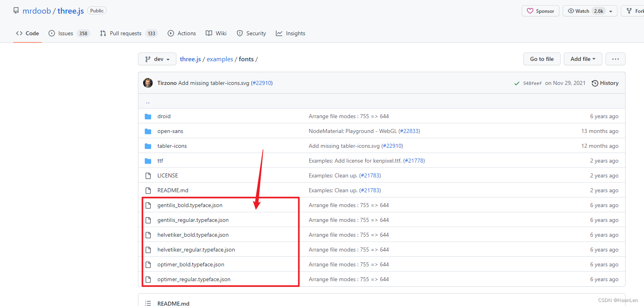
Task: Click the helvetiker_regular.typeface.json file icon
Action: 148,250
